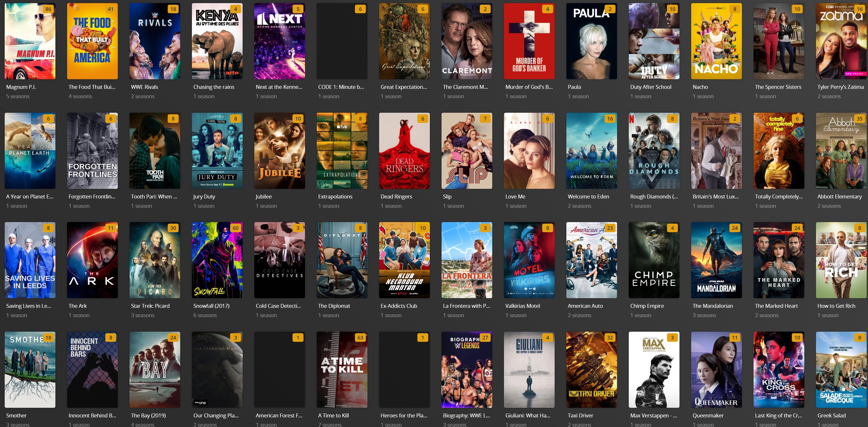Viewport: 868px width, 427px height.
Task: Click the 'The Mandalorian' title text
Action: (713, 306)
